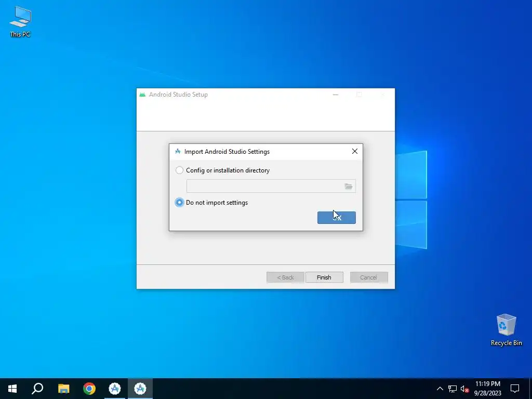Click Back button in Android Studio Setup
Image resolution: width=532 pixels, height=399 pixels.
pyautogui.click(x=285, y=277)
